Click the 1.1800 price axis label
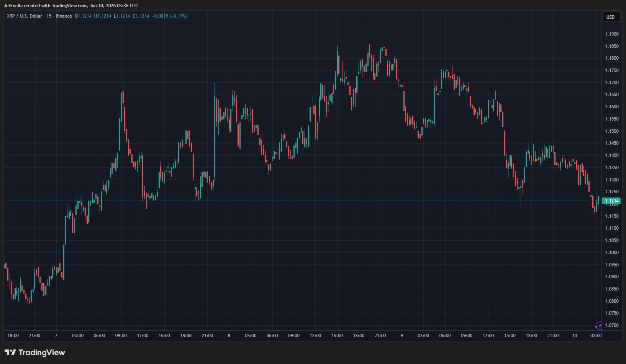The image size is (626, 364). 612,58
